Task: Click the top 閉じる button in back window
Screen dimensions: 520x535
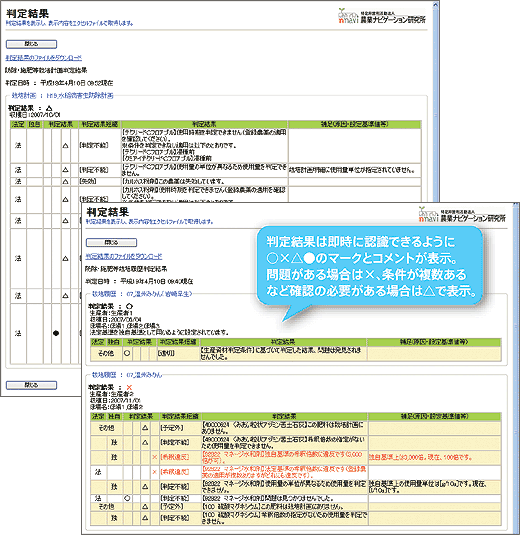Action: 31,44
